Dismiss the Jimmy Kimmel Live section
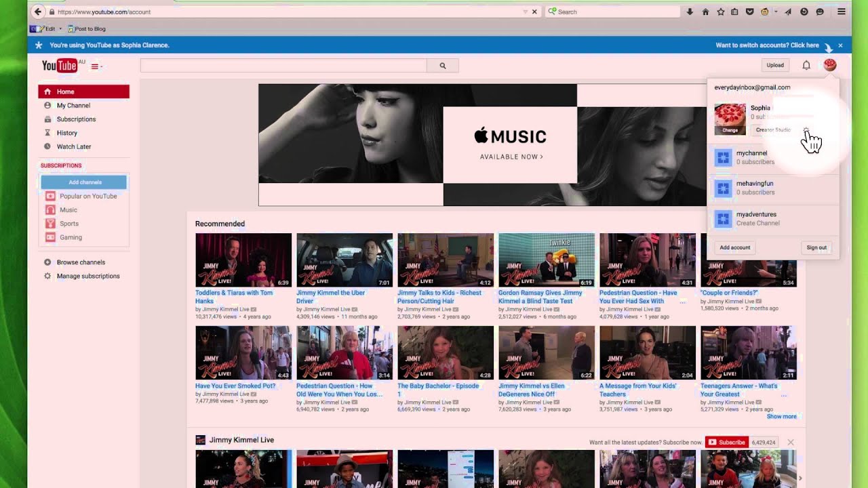This screenshot has width=868, height=488. tap(791, 443)
